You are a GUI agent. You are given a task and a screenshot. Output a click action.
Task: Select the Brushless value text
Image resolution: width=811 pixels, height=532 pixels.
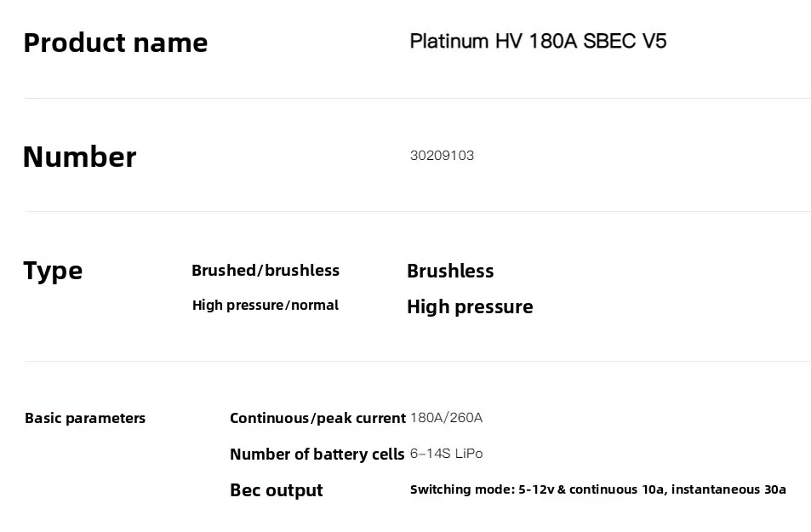450,272
